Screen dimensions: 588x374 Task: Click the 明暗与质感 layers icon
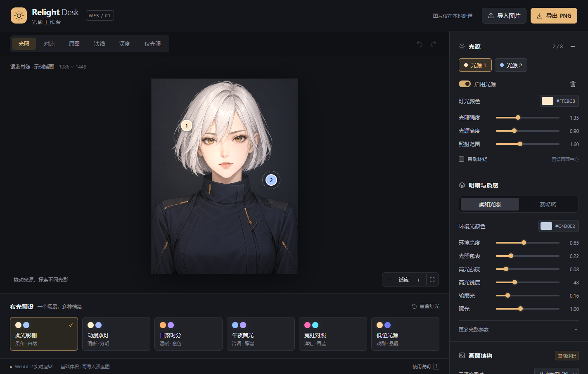click(x=462, y=185)
